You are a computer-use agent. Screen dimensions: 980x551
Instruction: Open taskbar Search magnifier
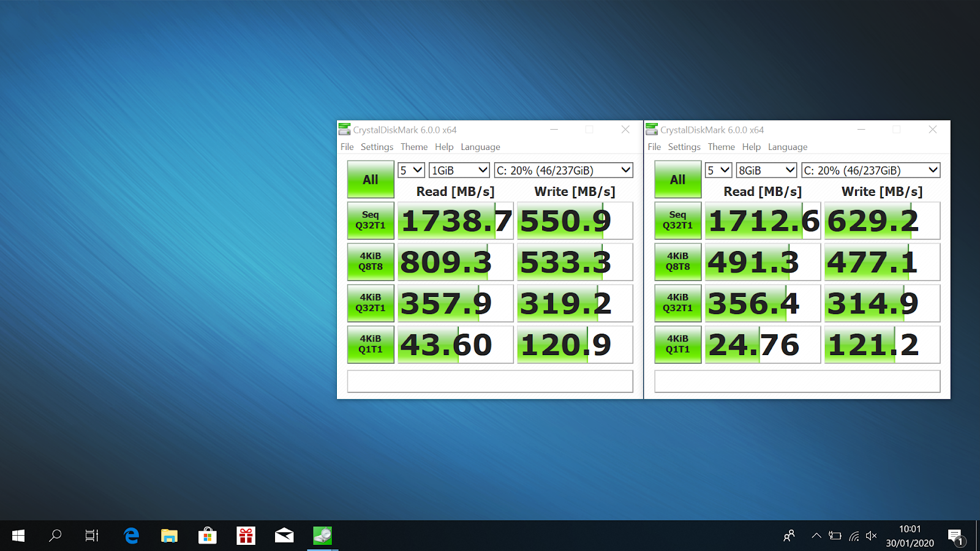pos(55,536)
